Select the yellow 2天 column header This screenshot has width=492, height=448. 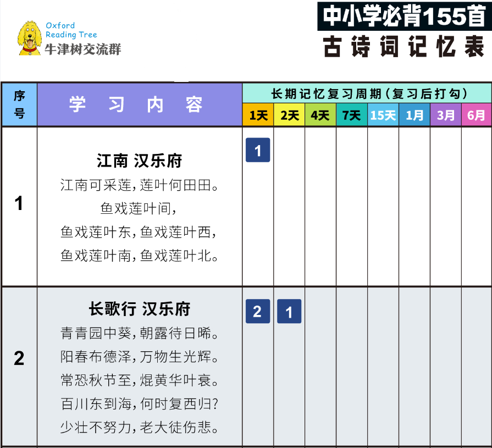pyautogui.click(x=289, y=115)
